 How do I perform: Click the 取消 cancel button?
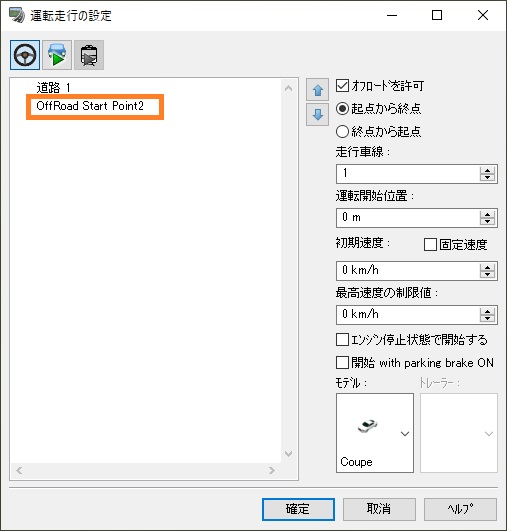click(x=379, y=509)
